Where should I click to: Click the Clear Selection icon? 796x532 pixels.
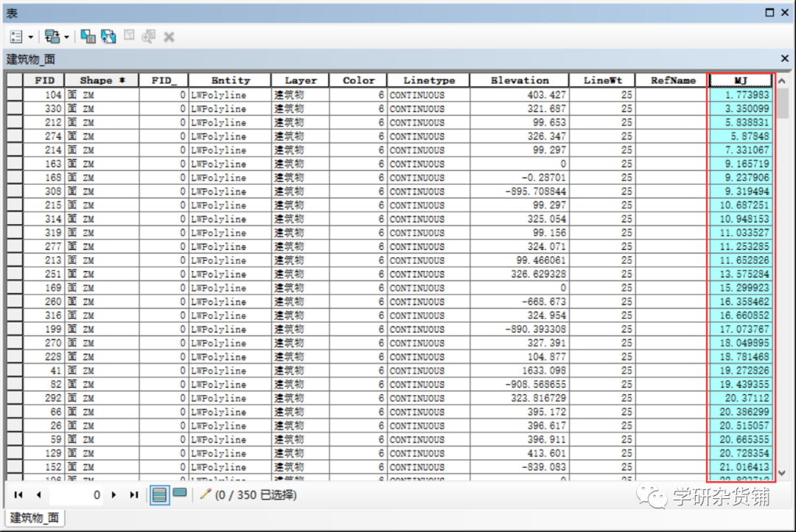[129, 35]
